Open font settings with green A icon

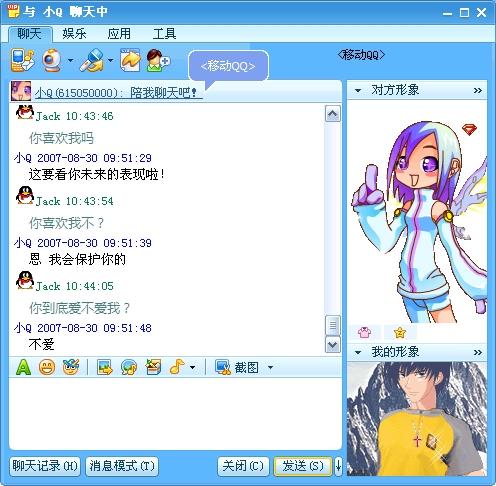(x=23, y=367)
